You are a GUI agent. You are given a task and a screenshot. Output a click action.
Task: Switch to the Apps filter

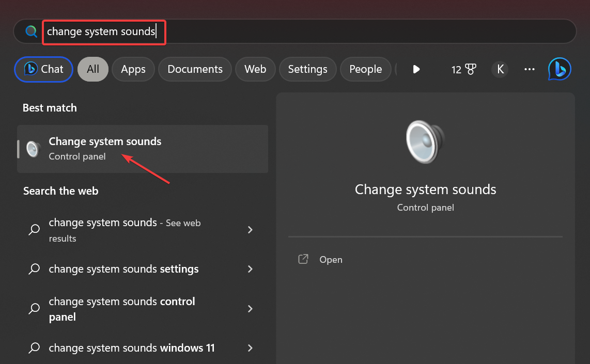pos(133,69)
